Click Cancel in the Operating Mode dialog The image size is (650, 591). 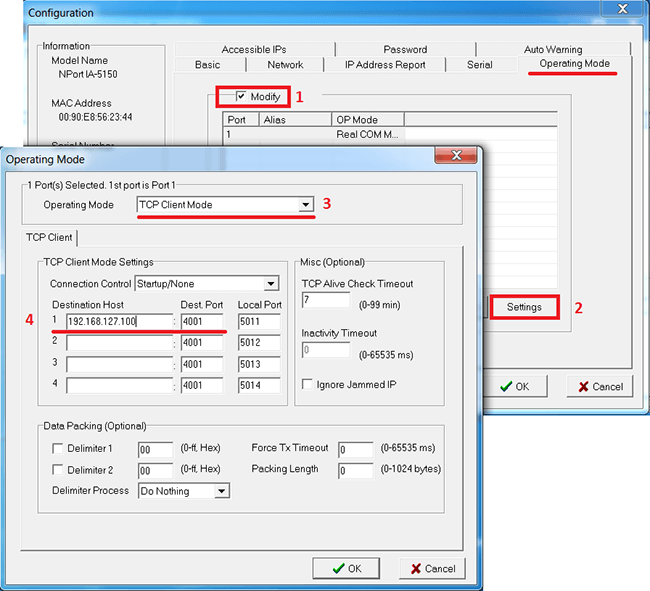point(433,568)
